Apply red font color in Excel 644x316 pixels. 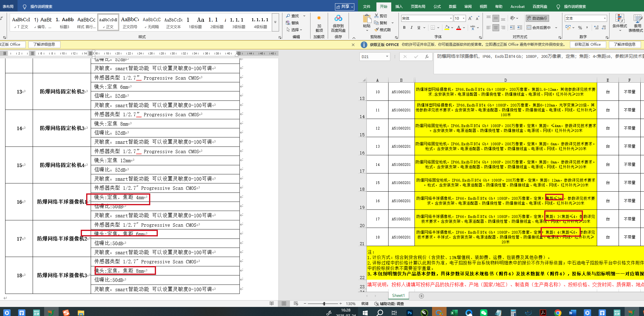(x=459, y=28)
